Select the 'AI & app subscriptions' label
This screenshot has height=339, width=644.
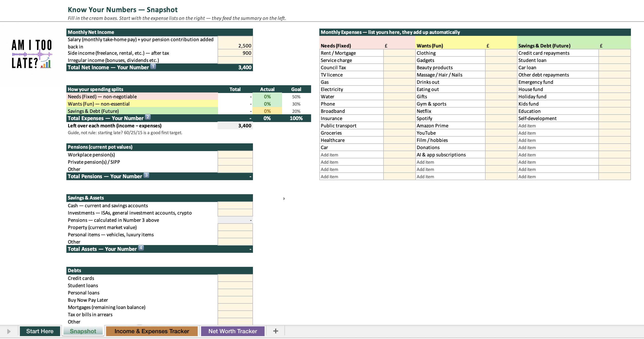click(x=441, y=155)
